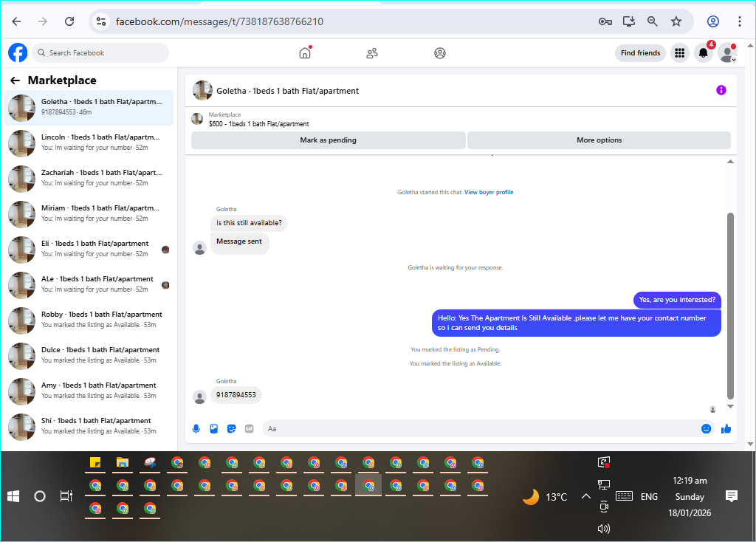Viewport: 756px width, 542px height.
Task: Click the install app icon in address bar
Action: click(x=629, y=21)
